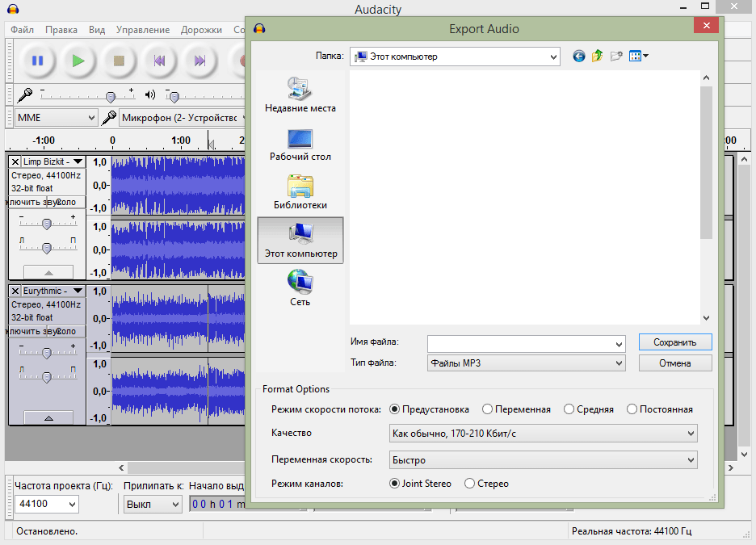Open the Управление menu
The height and width of the screenshot is (545, 756).
[x=143, y=29]
